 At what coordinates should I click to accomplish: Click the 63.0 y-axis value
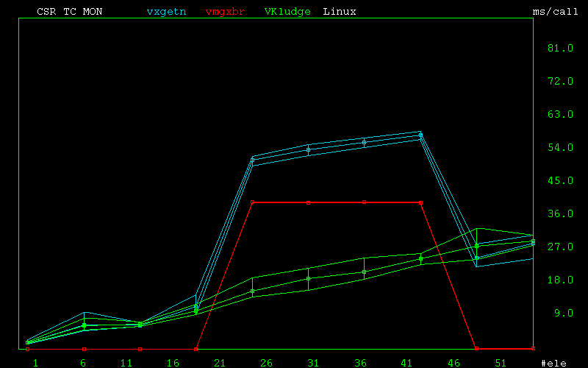click(560, 114)
